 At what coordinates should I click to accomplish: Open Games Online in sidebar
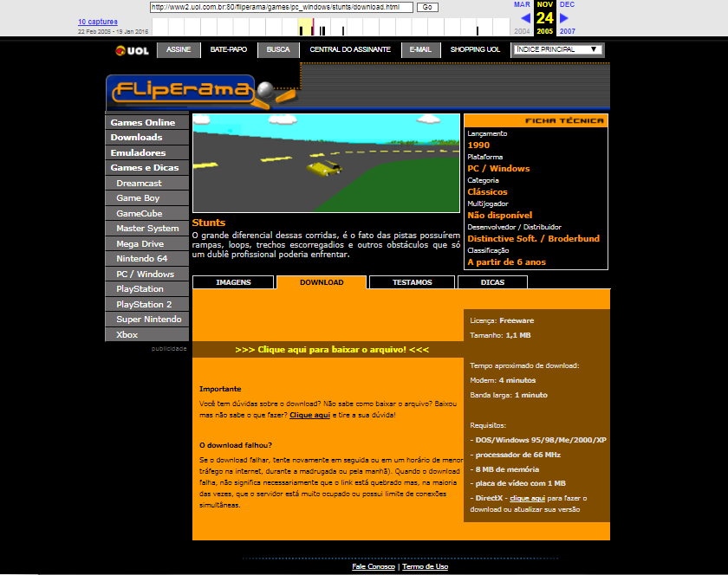pos(146,122)
